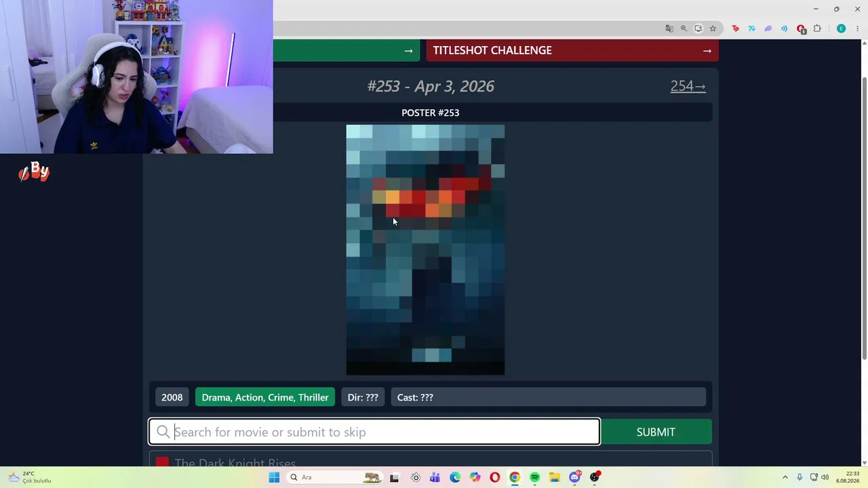Open the Windows Start menu
This screenshot has height=488, width=868.
(x=274, y=477)
